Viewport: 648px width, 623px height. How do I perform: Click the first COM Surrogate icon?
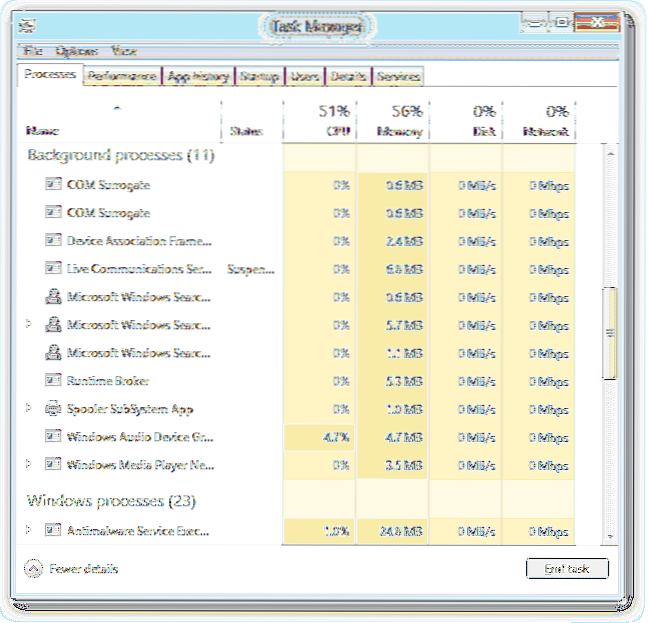[54, 185]
